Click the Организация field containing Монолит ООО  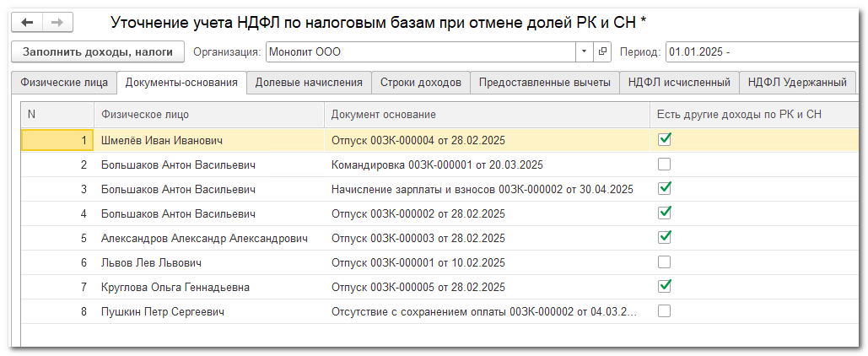click(x=422, y=52)
